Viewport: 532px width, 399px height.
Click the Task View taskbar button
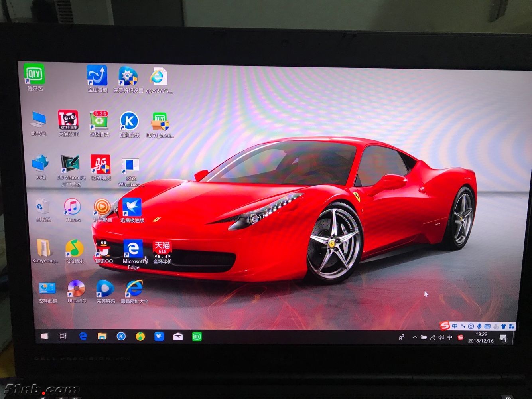pyautogui.click(x=63, y=336)
